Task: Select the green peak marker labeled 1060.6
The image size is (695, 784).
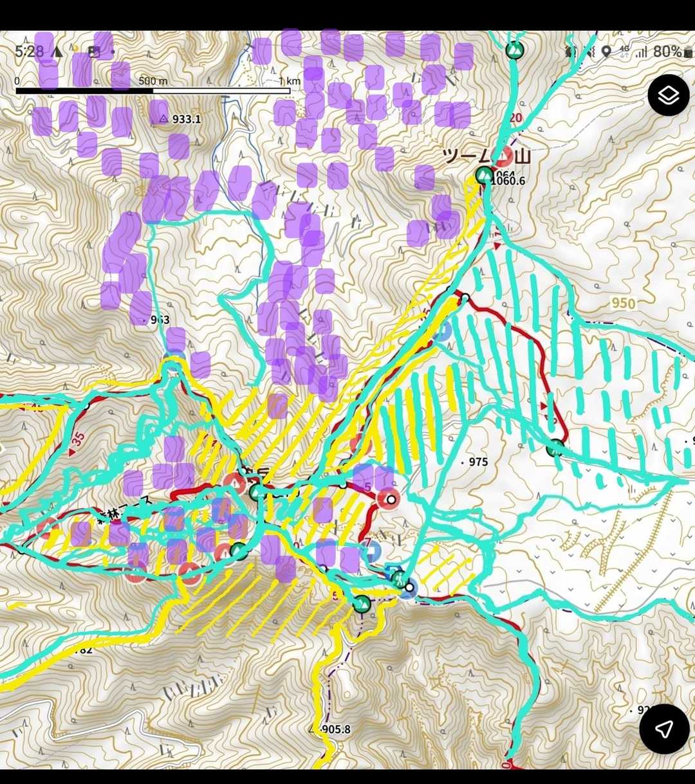Action: click(x=484, y=174)
